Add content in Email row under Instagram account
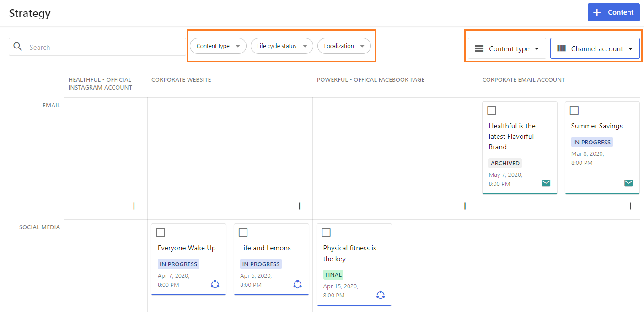This screenshot has width=644, height=312. 134,206
